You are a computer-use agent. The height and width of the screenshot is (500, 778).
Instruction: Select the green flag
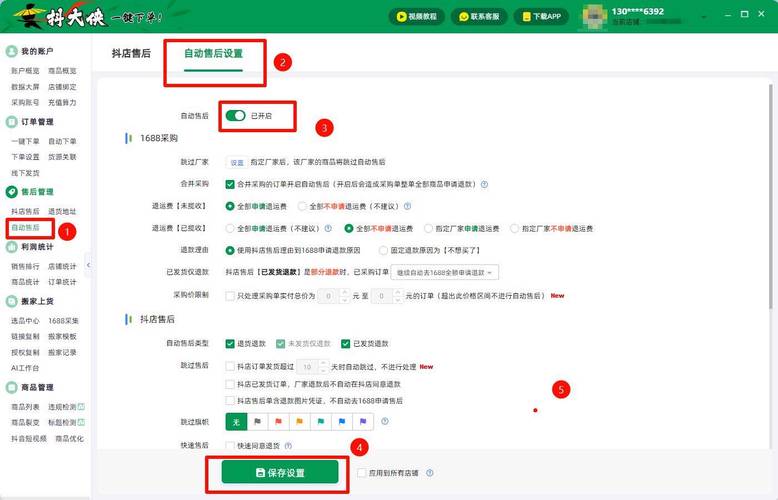pyautogui.click(x=321, y=422)
